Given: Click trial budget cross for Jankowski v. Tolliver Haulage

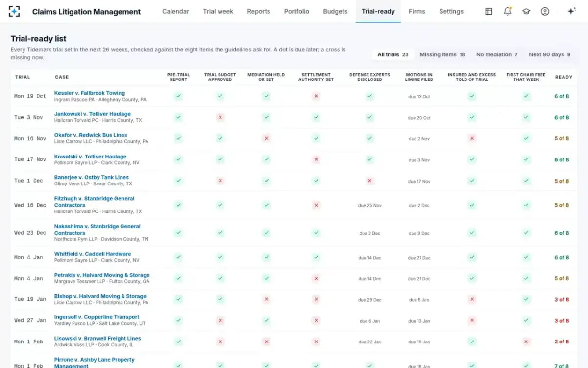Looking at the screenshot, I should coord(220,117).
